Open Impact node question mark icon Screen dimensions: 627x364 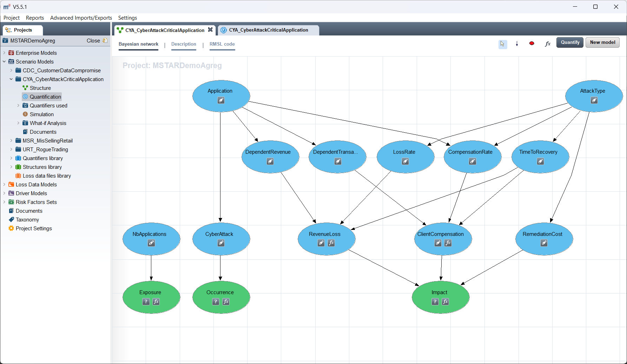435,302
